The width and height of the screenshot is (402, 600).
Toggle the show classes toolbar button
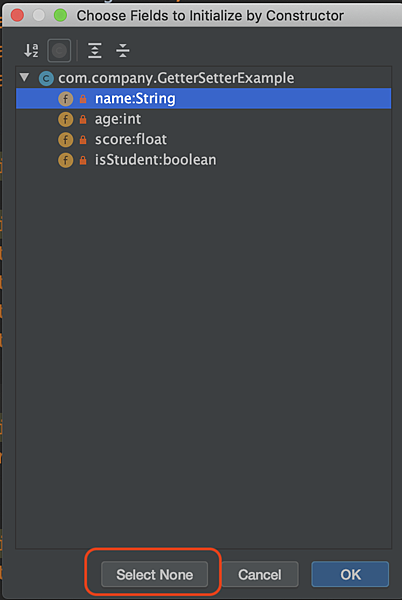click(59, 51)
